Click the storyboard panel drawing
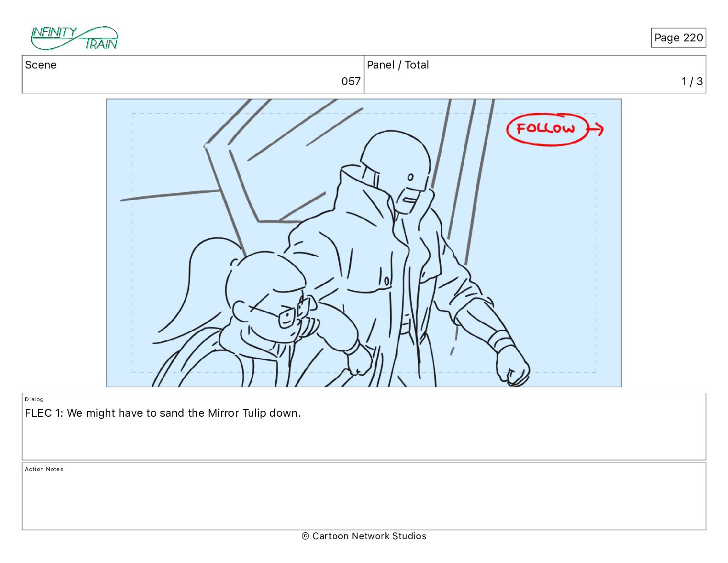Image resolution: width=728 pixels, height=563 pixels. (x=364, y=243)
